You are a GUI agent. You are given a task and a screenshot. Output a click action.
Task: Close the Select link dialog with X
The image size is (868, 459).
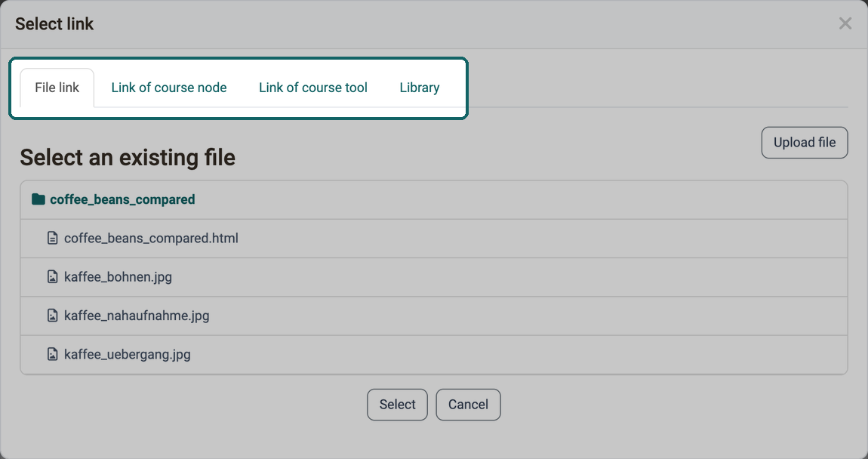(845, 23)
